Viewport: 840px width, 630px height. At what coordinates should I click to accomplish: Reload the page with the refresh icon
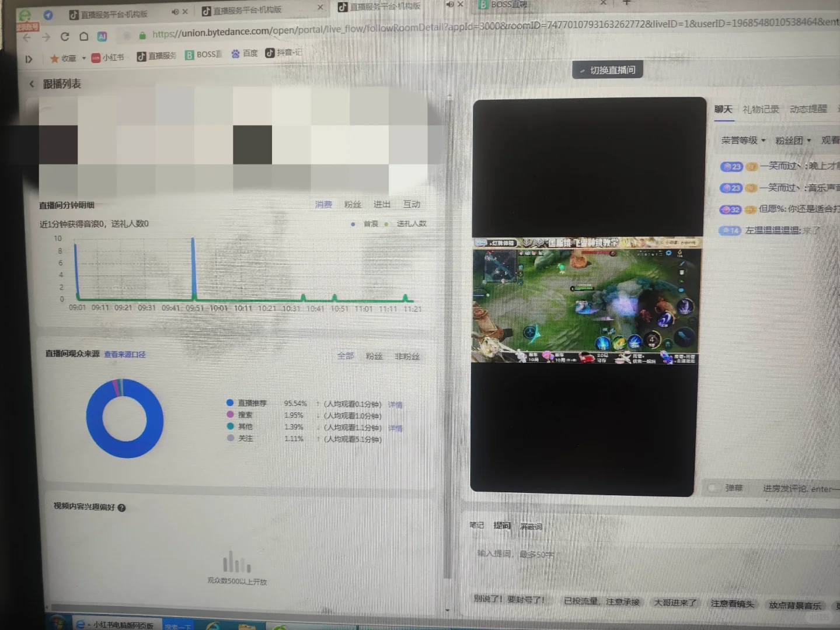tap(65, 37)
